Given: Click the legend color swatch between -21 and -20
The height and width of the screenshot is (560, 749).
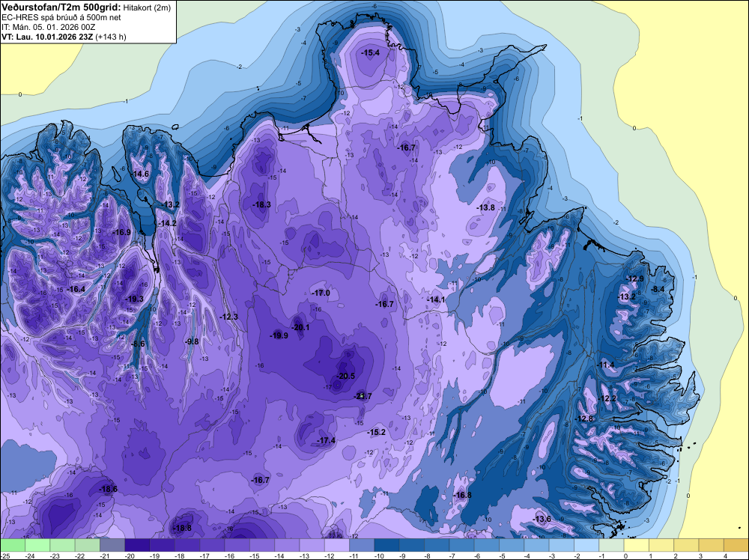Looking at the screenshot, I should click(x=112, y=545).
